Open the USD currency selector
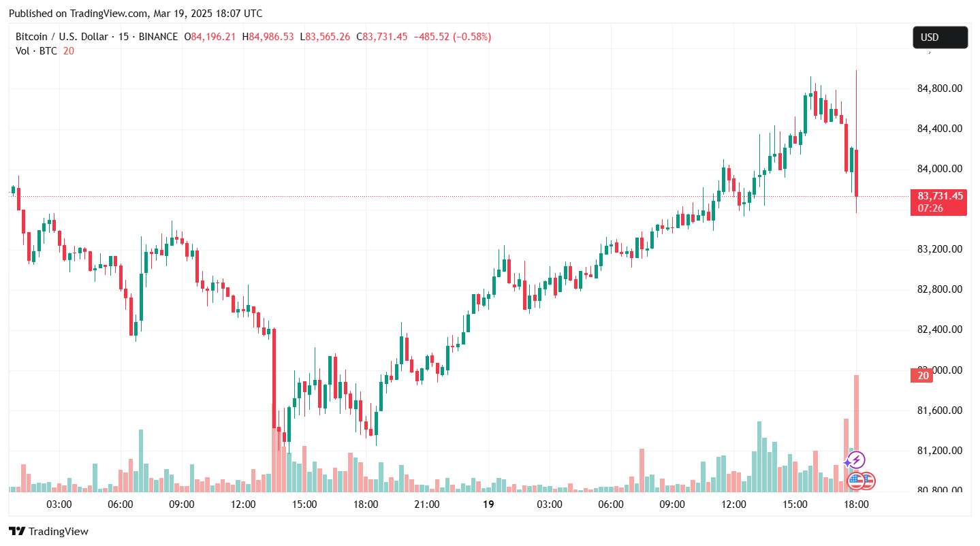This screenshot has height=546, width=980. 939,37
